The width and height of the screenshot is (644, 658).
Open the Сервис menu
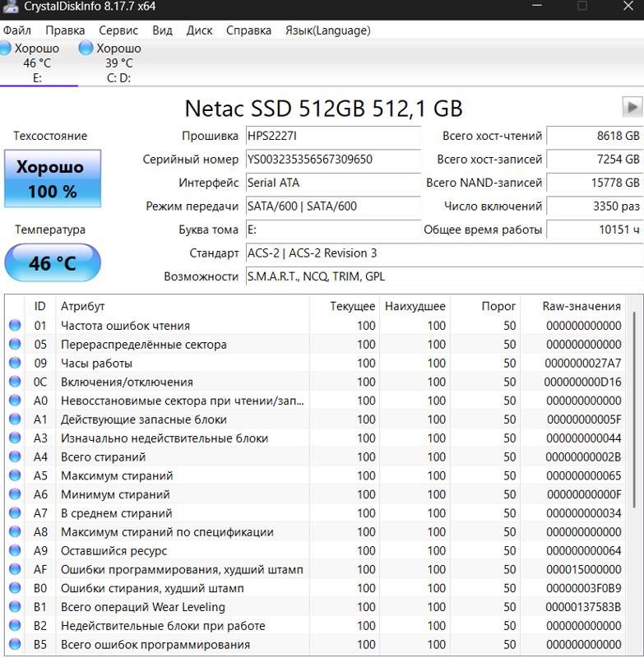pyautogui.click(x=118, y=30)
